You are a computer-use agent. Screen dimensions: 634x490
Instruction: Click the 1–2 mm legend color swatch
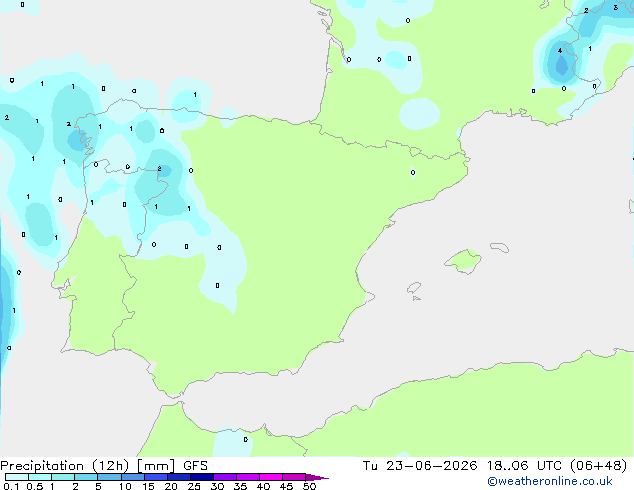(63, 477)
